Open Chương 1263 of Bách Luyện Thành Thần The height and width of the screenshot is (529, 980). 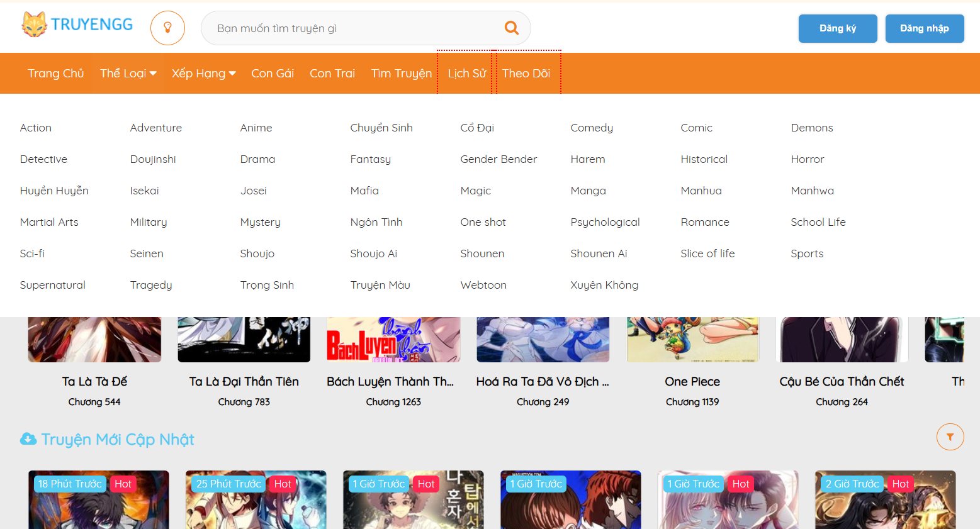(393, 402)
